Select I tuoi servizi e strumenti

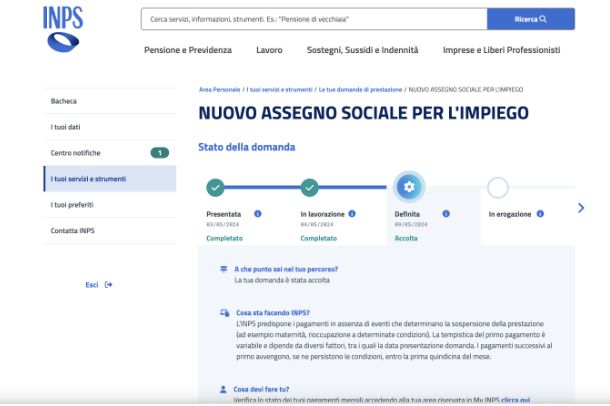pyautogui.click(x=110, y=179)
